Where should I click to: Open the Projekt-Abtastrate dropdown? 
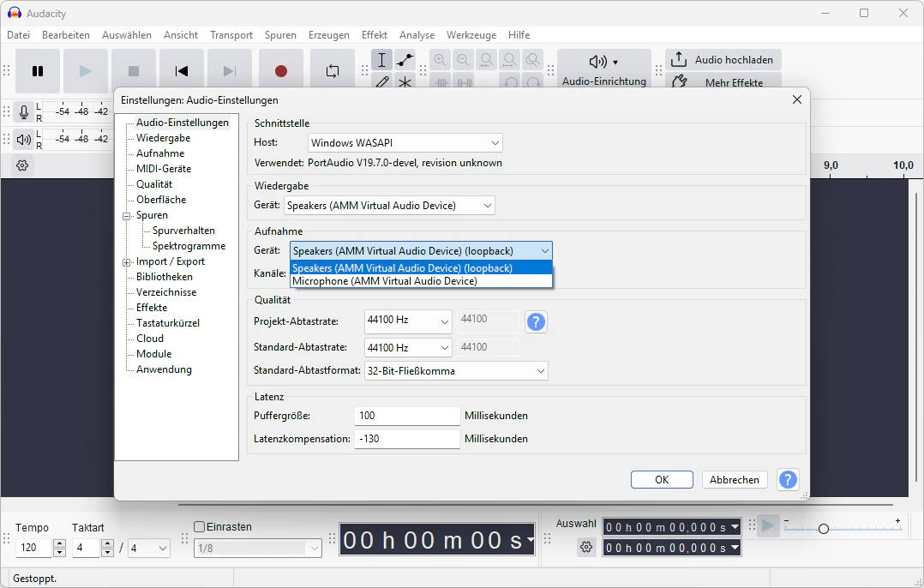[408, 321]
